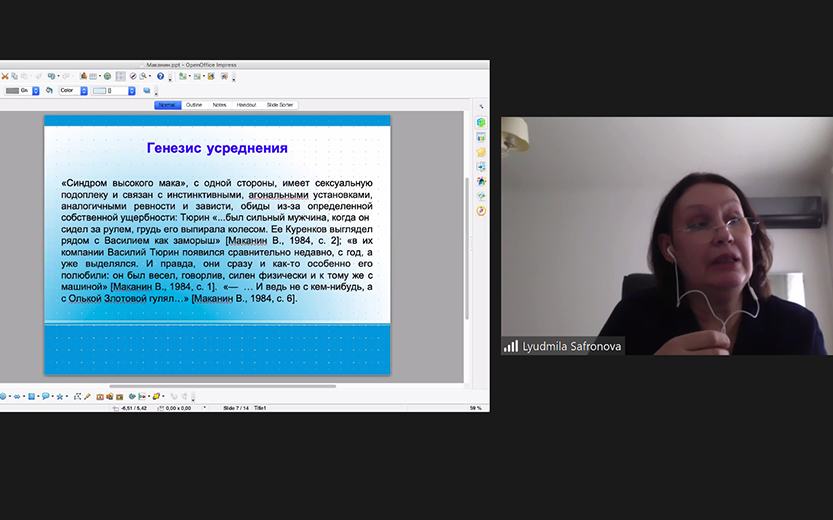Open the Navigator compass icon in toolbar
The image size is (833, 520).
click(x=133, y=76)
